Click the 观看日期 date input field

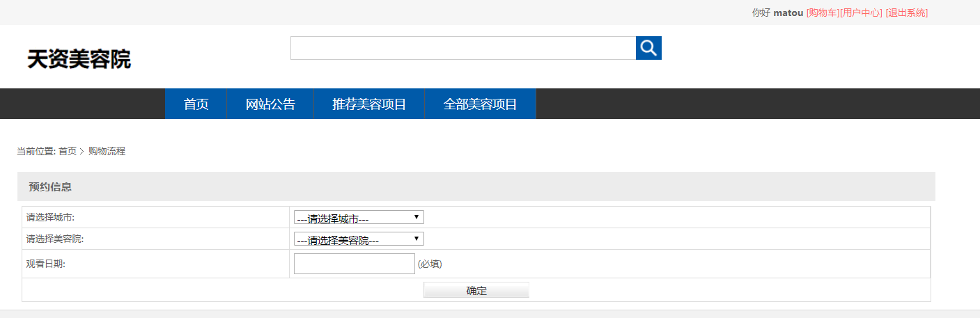(x=355, y=264)
